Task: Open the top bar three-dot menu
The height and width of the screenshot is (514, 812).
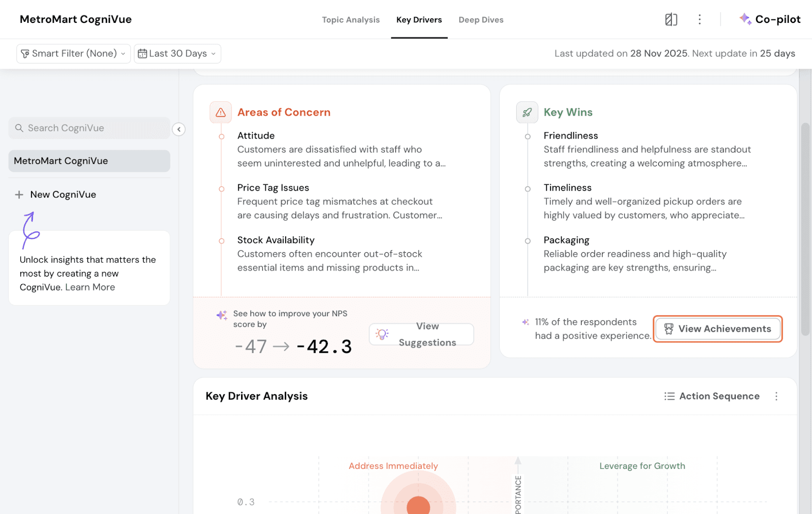Action: coord(699,20)
